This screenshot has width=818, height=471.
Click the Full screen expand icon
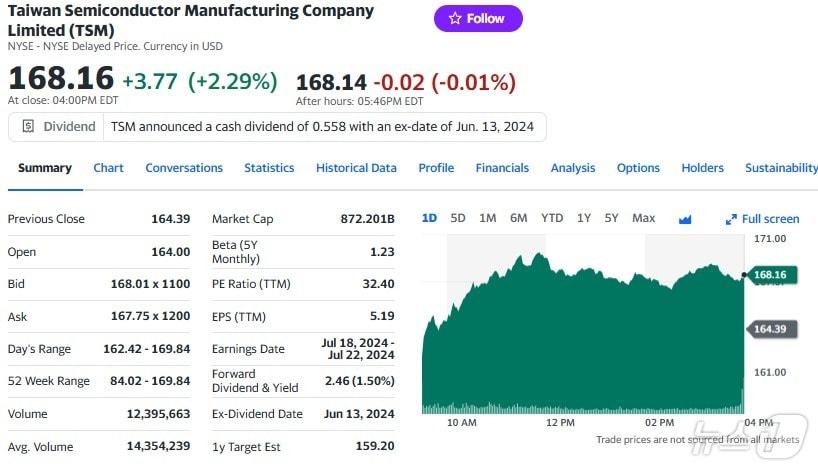pyautogui.click(x=731, y=219)
